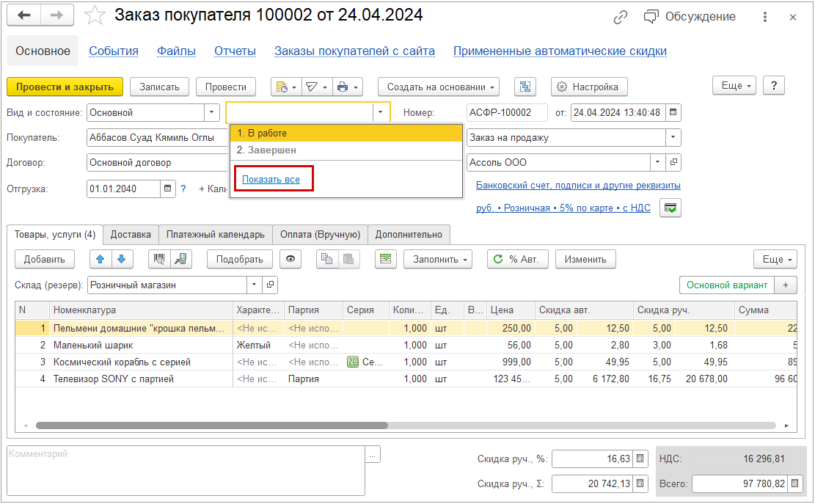Open the Обсуждение discussion panel

[x=690, y=17]
